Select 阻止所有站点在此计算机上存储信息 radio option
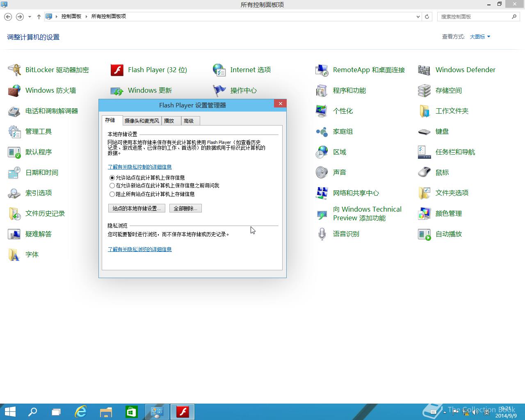Viewport: 525px width, 420px height. click(112, 194)
